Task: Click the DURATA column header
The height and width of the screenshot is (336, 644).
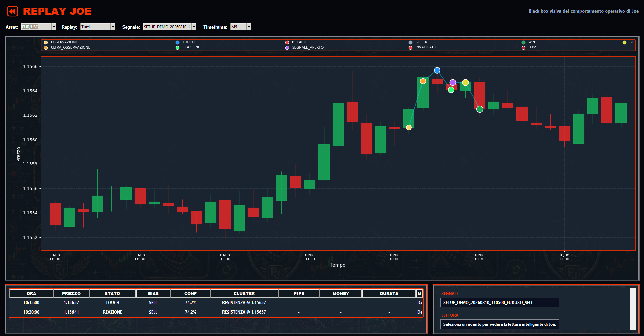Action: (x=389, y=293)
